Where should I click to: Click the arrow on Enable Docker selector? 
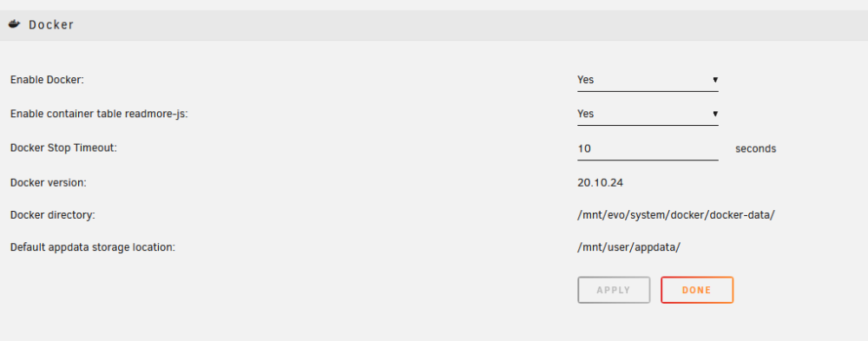(715, 80)
